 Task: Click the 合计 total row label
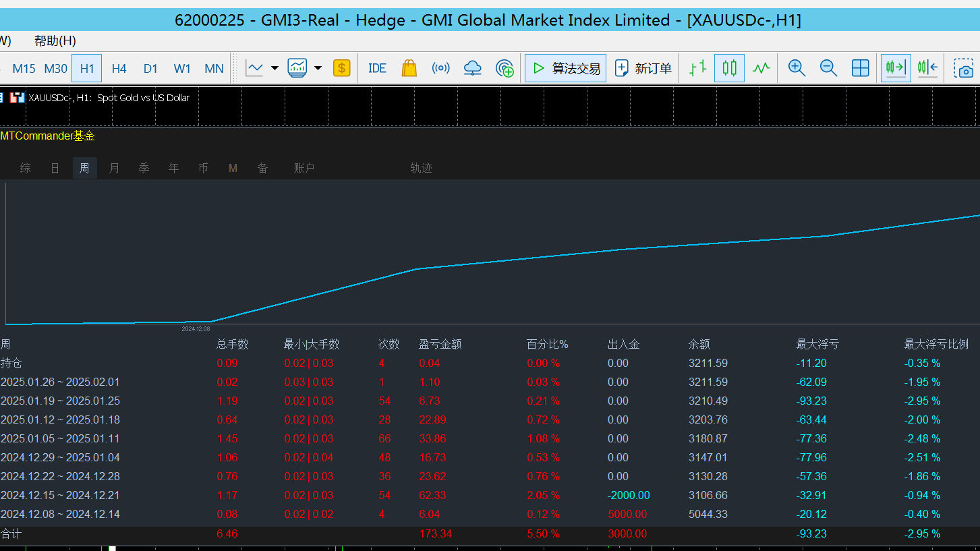pyautogui.click(x=11, y=534)
